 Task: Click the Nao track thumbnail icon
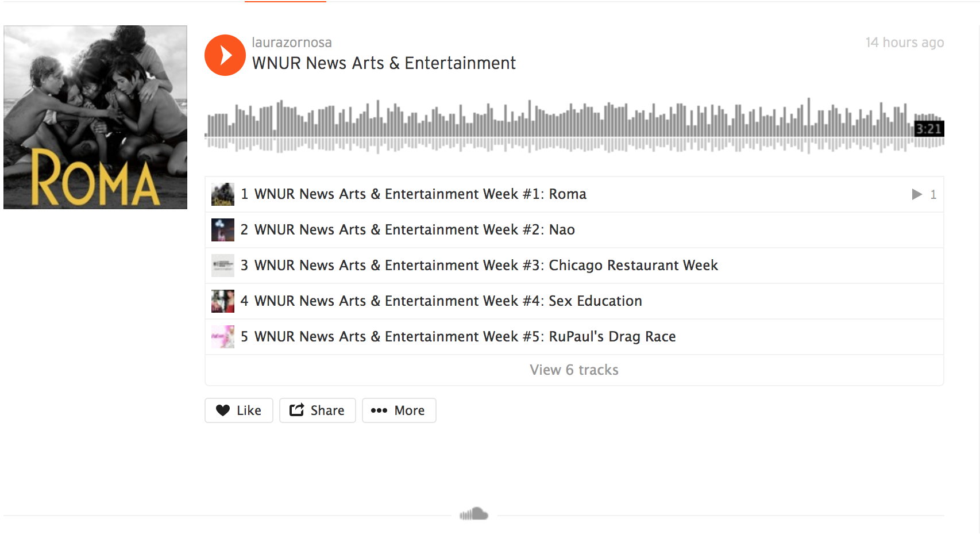point(223,230)
